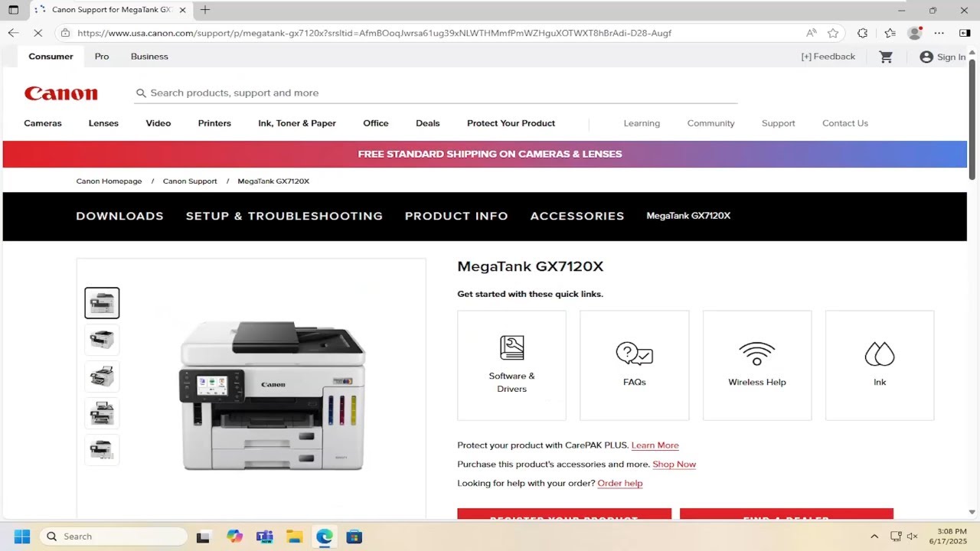Select the third printer thumbnail
The width and height of the screenshot is (980, 551).
coord(102,377)
